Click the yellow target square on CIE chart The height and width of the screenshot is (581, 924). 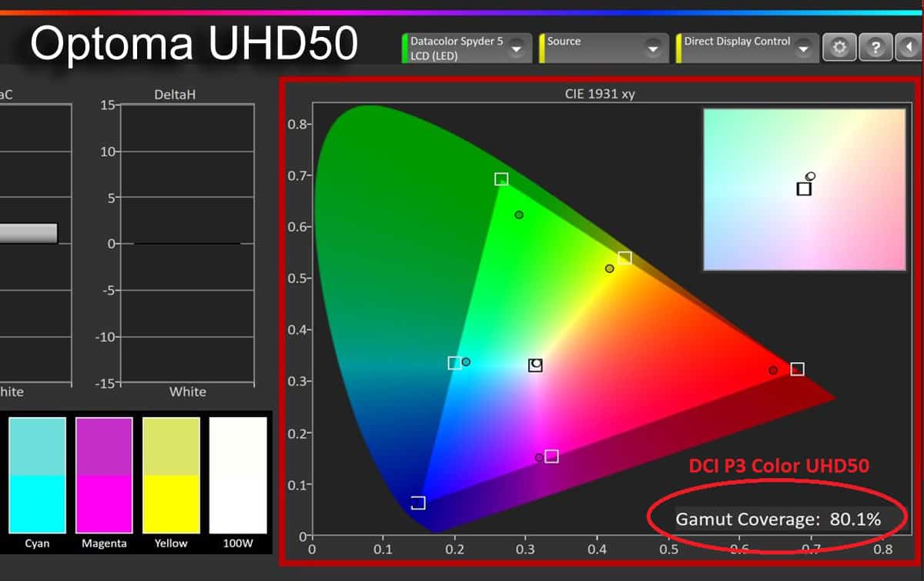[624, 258]
